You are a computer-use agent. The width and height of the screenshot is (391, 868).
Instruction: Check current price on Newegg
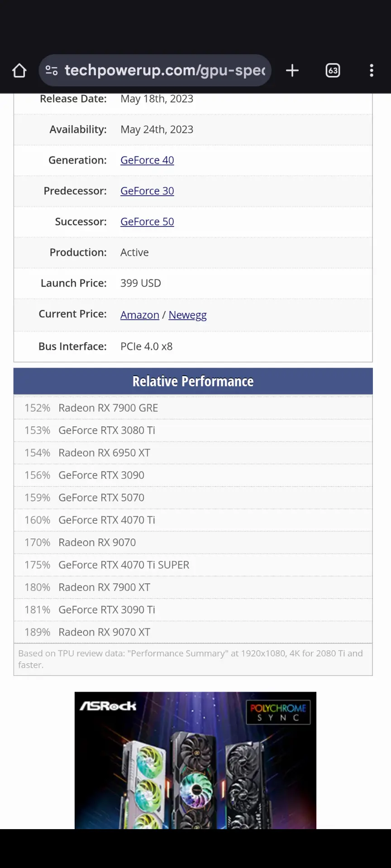tap(187, 315)
